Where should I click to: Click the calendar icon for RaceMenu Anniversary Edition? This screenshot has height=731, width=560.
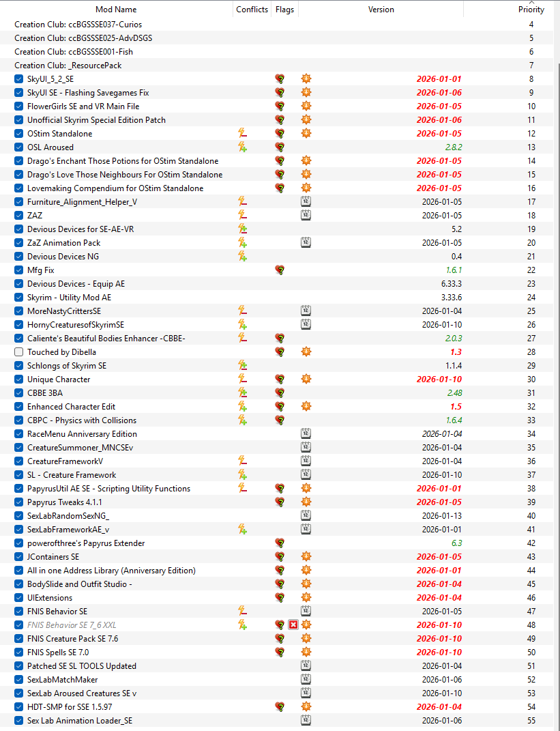[306, 433]
